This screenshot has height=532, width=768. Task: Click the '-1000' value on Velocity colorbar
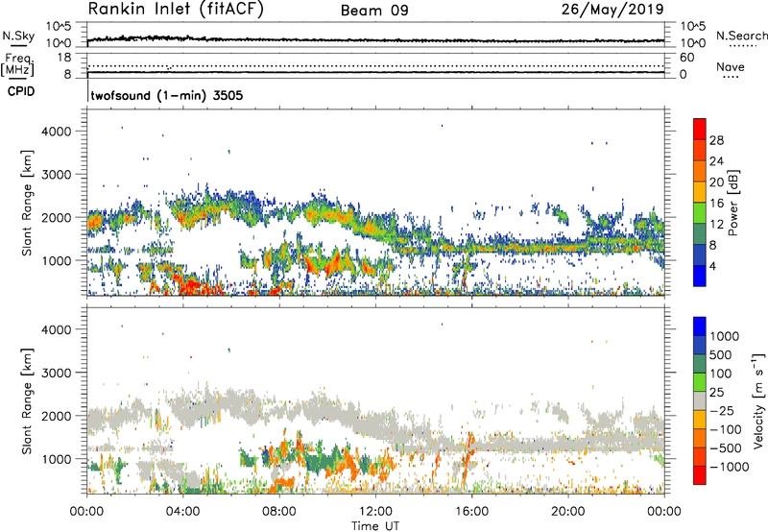pyautogui.click(x=730, y=467)
